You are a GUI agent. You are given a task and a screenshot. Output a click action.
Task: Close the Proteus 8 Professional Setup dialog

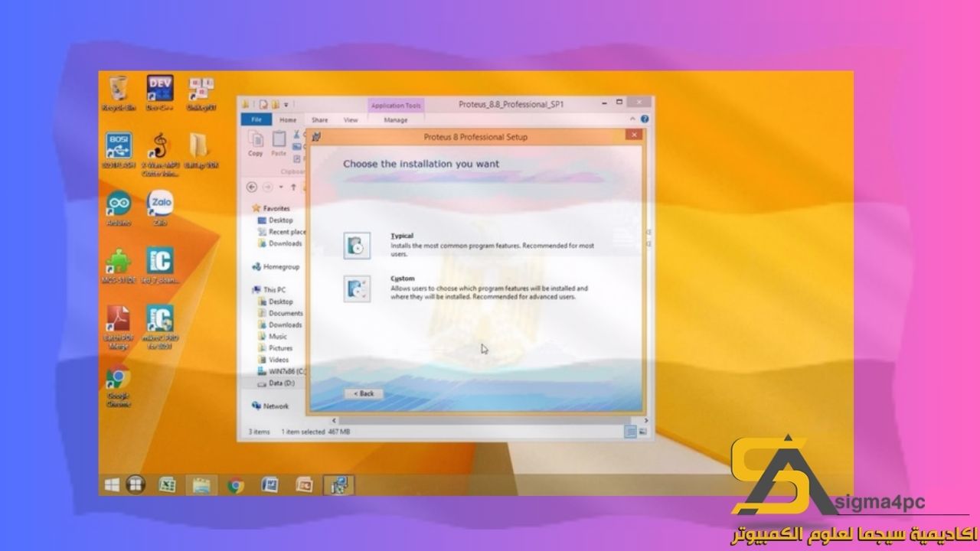tap(633, 136)
